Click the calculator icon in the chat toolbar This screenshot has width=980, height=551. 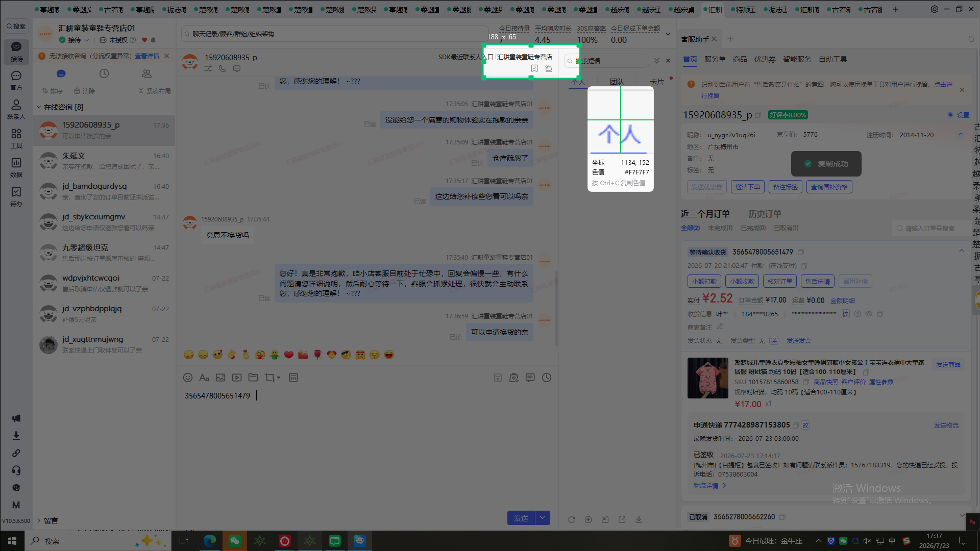[x=293, y=378]
